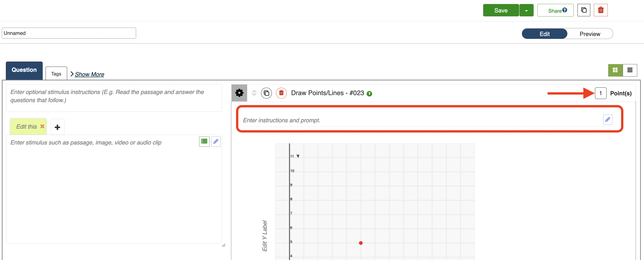Click the points value input field
Screen dimensions: 644x260
coord(600,93)
